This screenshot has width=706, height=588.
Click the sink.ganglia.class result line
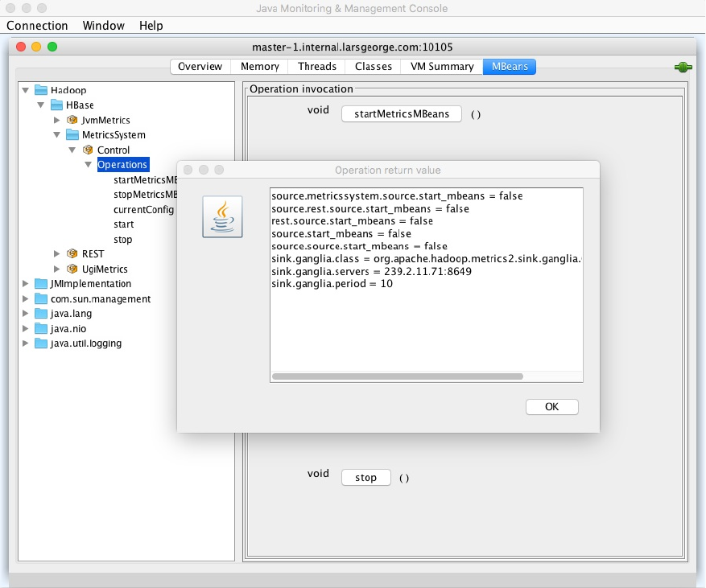coord(427,259)
